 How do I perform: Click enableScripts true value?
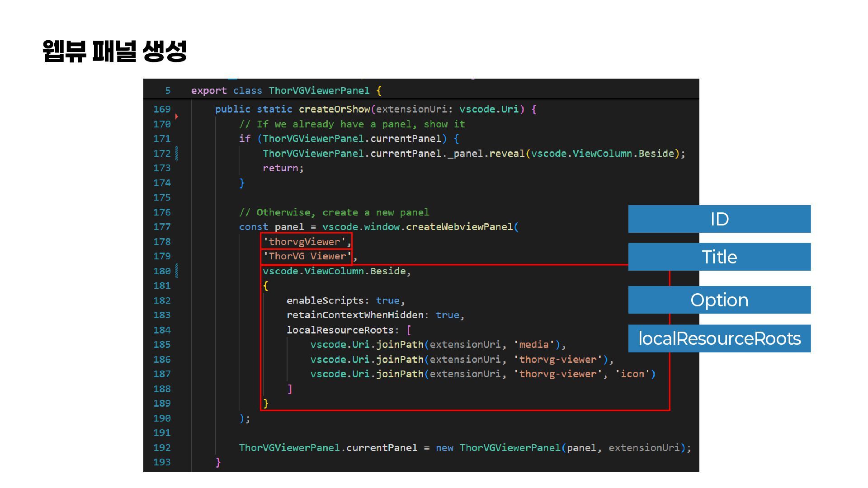387,300
